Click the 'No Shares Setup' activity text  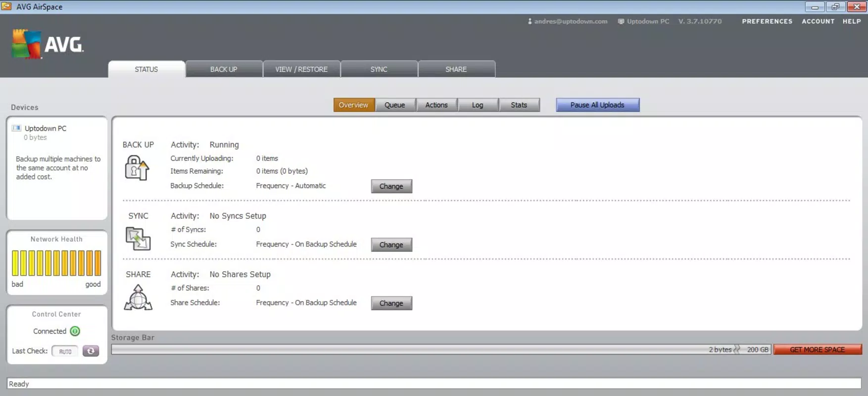point(240,274)
